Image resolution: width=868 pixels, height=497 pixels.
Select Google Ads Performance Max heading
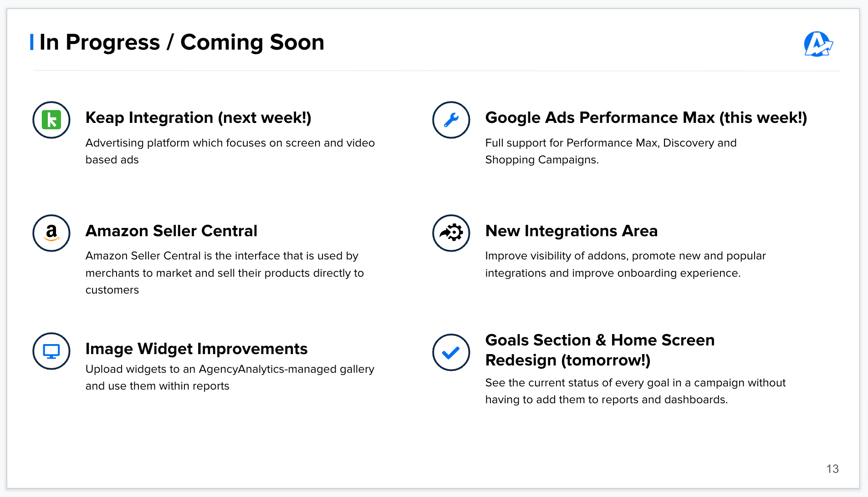coord(646,118)
